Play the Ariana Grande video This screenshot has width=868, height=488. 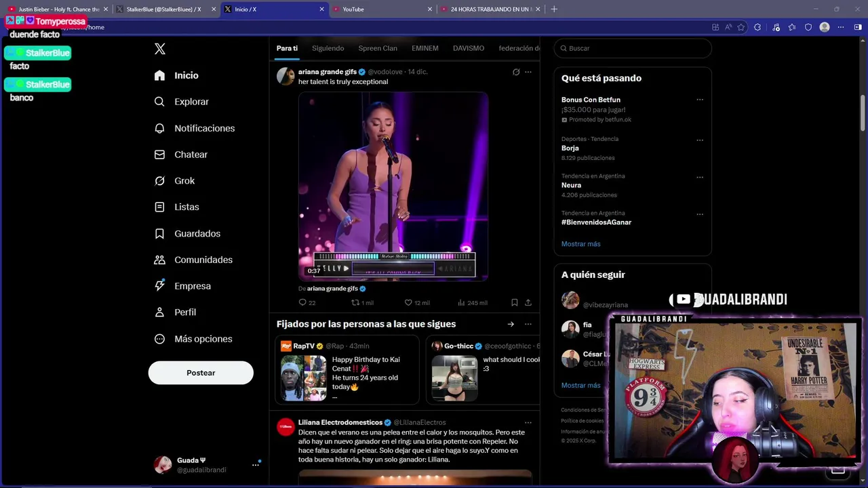[393, 186]
